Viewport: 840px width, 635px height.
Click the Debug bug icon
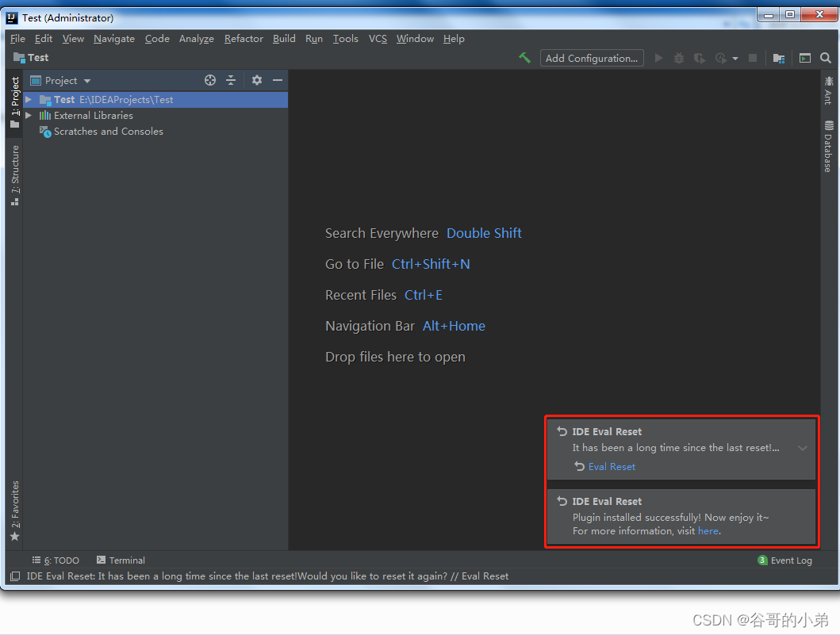tap(679, 58)
